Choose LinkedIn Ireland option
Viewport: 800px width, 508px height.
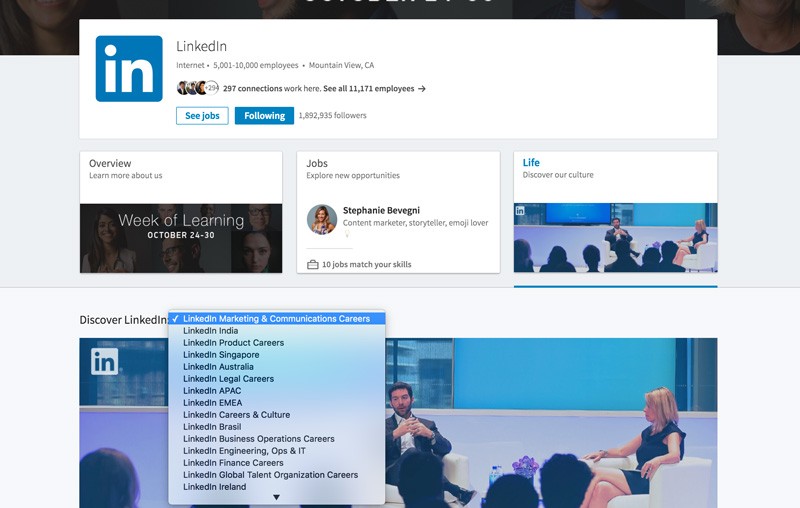tap(277, 487)
